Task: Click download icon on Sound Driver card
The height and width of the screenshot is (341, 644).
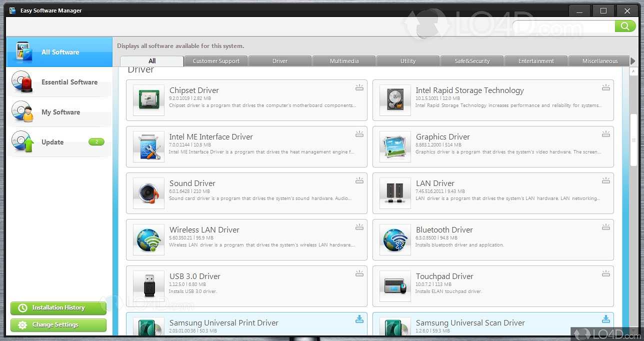Action: (359, 180)
